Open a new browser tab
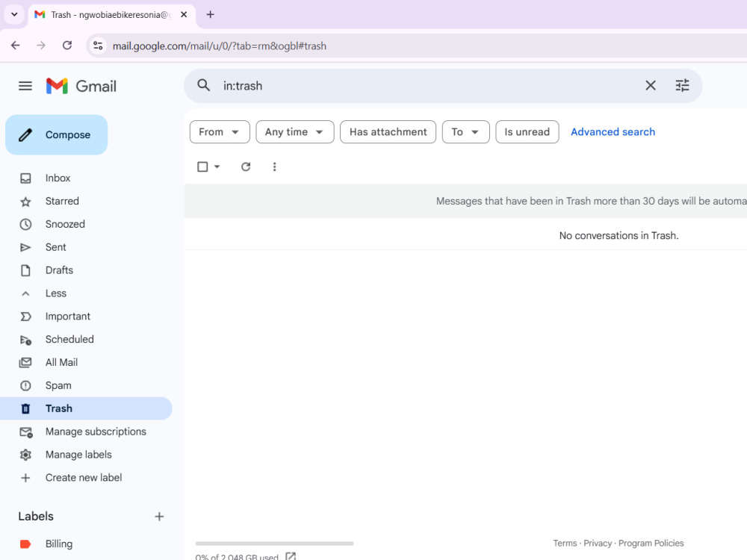 click(x=210, y=14)
